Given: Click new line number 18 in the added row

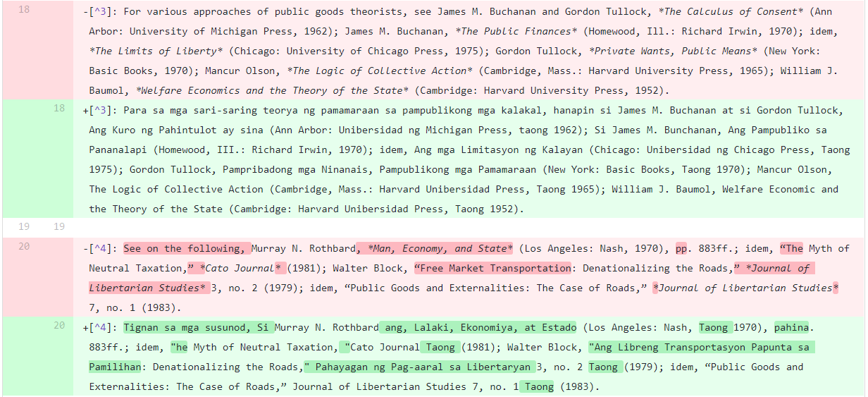Looking at the screenshot, I should (x=59, y=108).
